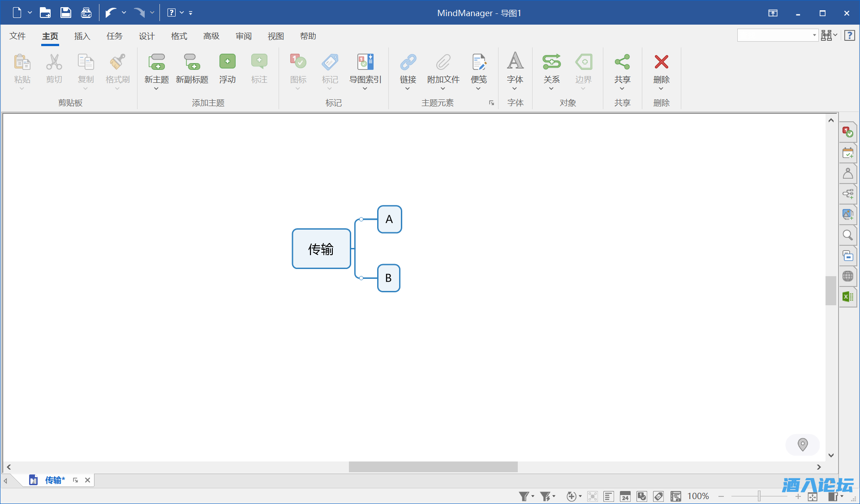Select topic B on the map
Screen dimensions: 860x504
click(388, 278)
